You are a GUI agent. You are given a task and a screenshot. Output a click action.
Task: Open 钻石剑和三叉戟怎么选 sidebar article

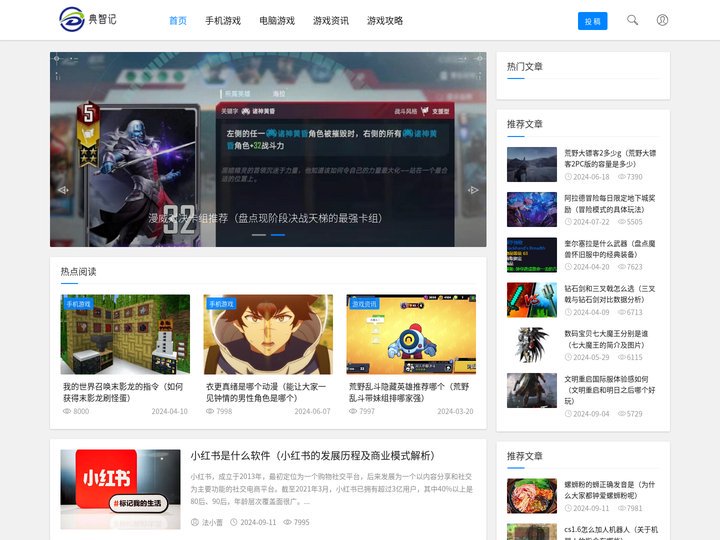click(x=610, y=294)
